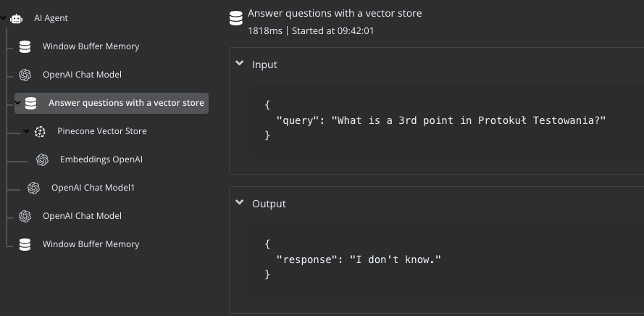Select the Embeddings OpenAI tree entry
This screenshot has width=644, height=316.
(96, 159)
